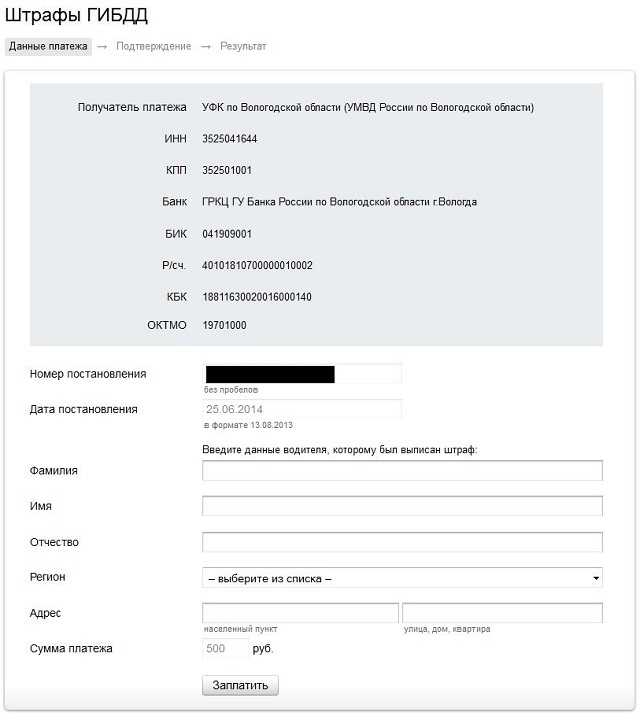
Task: Select the Отчество input field
Action: tap(402, 542)
